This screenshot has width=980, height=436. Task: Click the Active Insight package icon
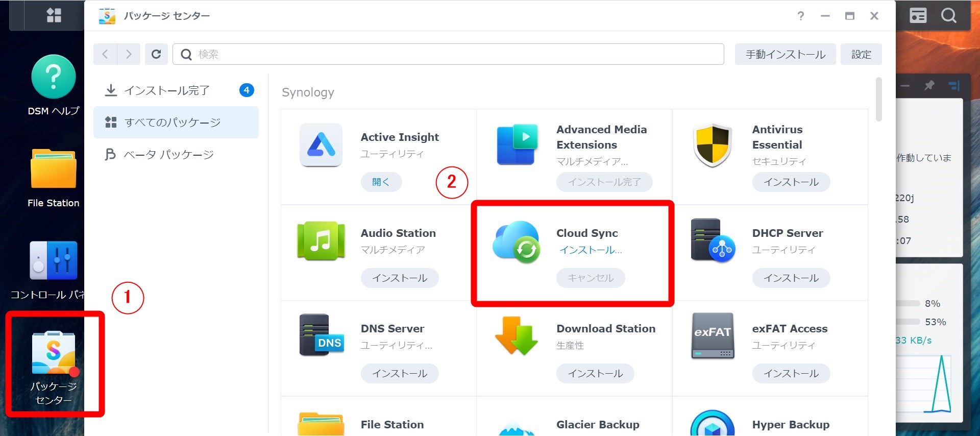coord(321,145)
